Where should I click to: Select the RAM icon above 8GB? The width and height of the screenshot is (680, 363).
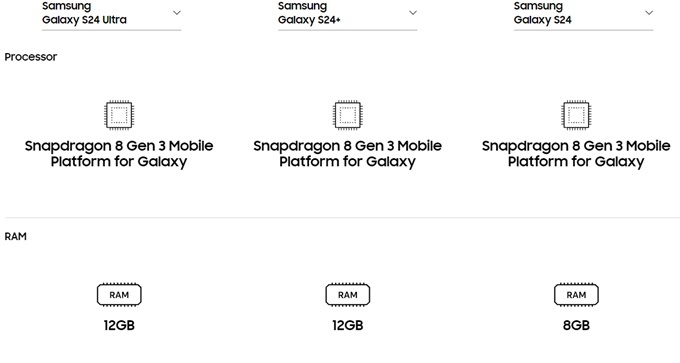point(576,295)
